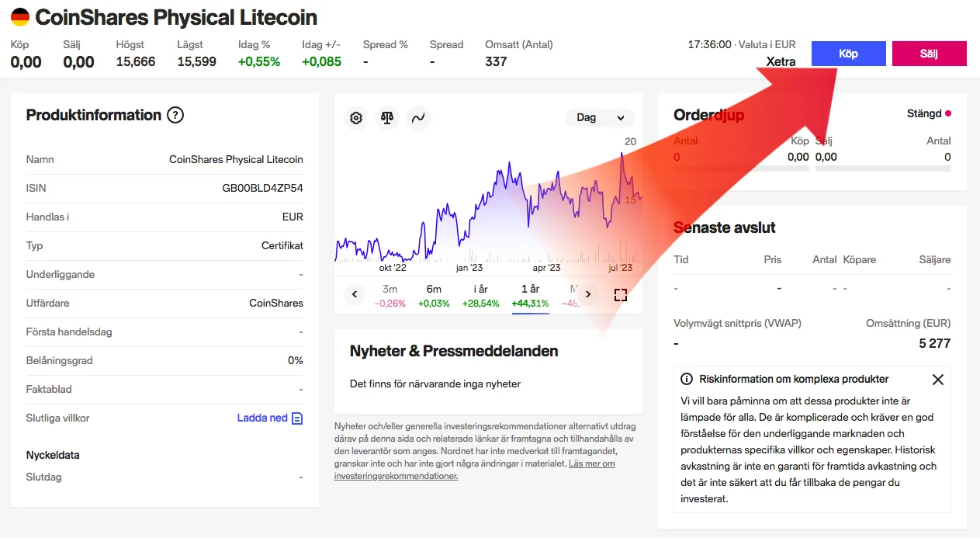The width and height of the screenshot is (980, 538).
Task: Open the chart indicators line icon
Action: [x=418, y=118]
